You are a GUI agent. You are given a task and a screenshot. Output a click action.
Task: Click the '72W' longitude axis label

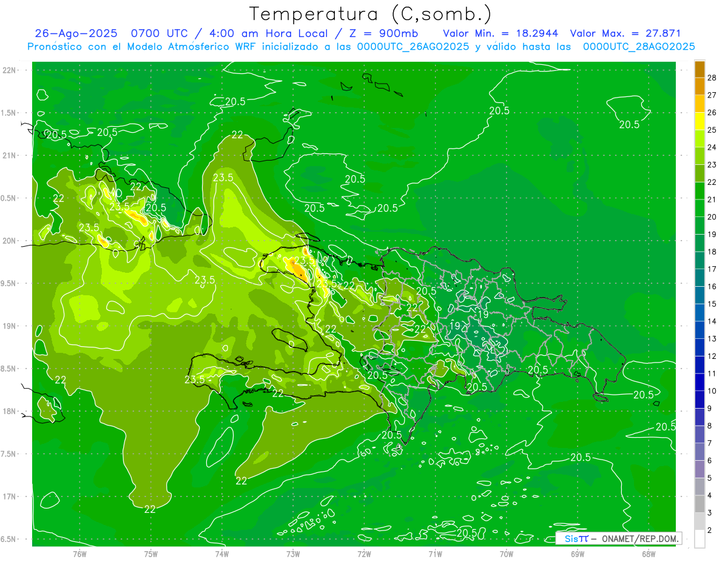click(x=364, y=554)
